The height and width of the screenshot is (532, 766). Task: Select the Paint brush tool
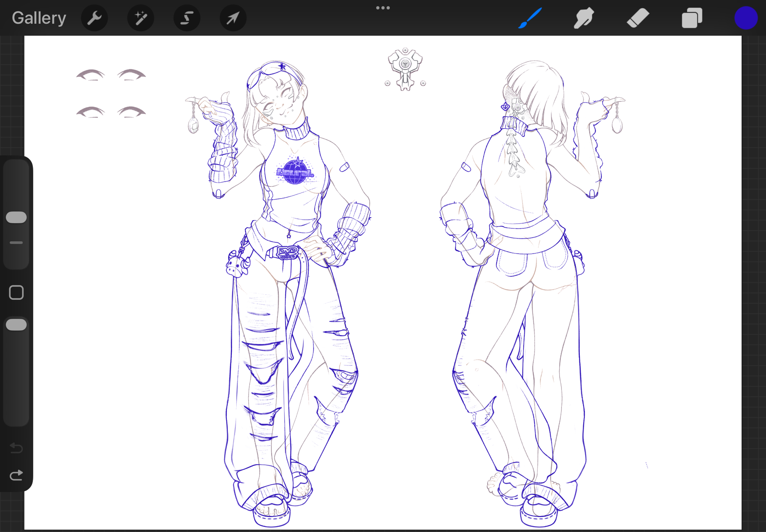[x=530, y=18]
